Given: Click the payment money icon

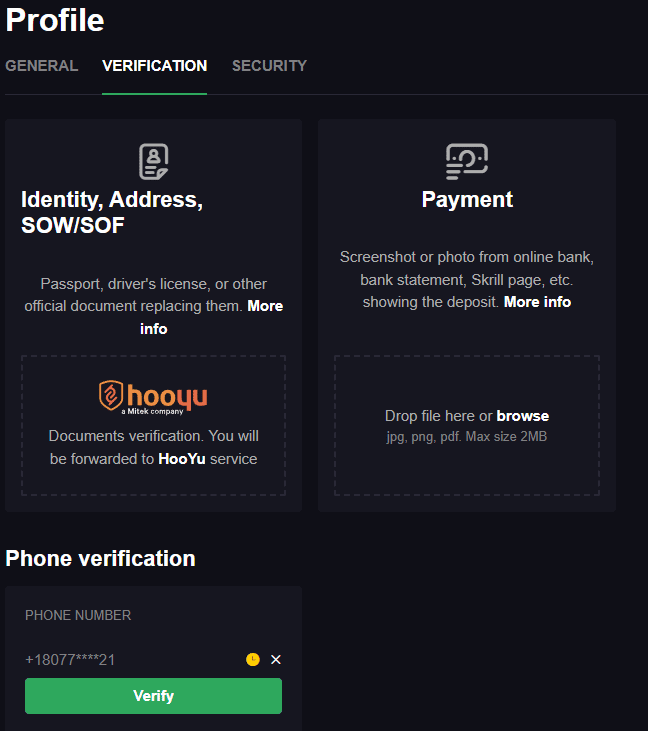Looking at the screenshot, I should click(x=467, y=161).
